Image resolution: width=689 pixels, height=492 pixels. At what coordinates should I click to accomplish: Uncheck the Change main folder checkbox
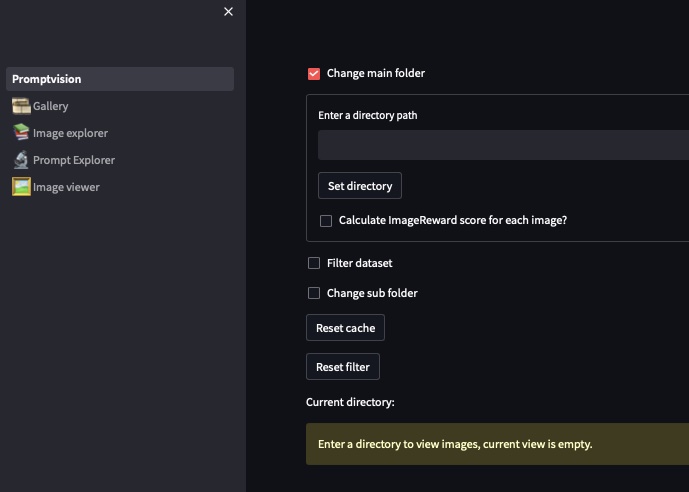(314, 74)
